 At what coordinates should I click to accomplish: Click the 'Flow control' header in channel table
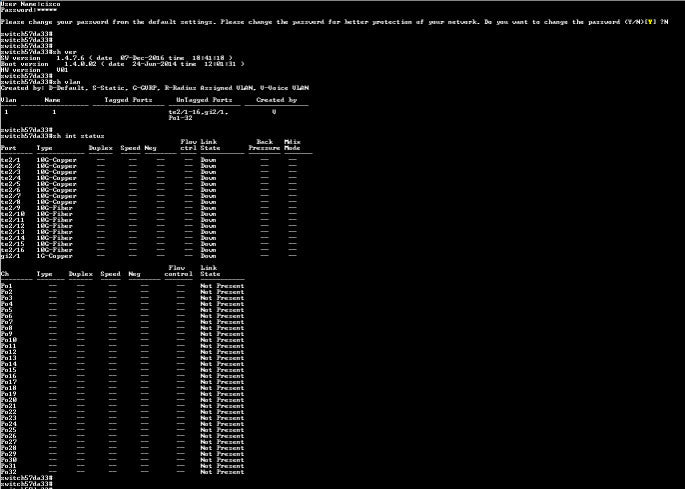(178, 271)
